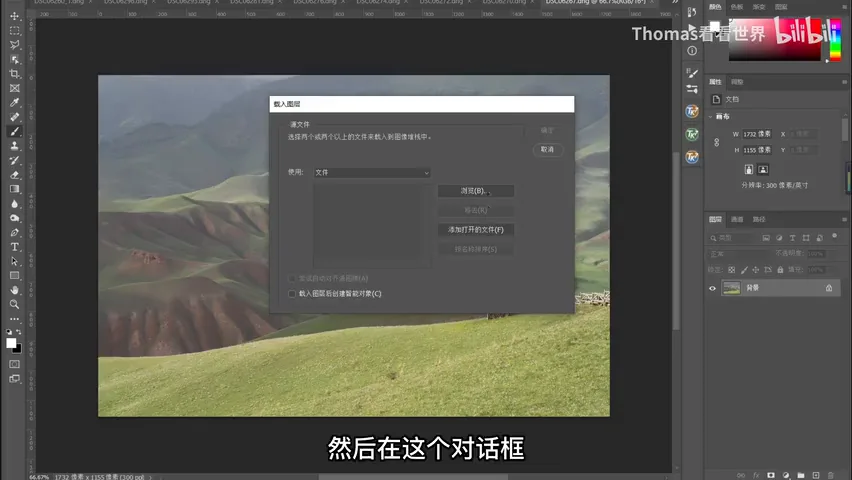The width and height of the screenshot is (852, 480).
Task: Select the Pen tool
Action: click(15, 233)
